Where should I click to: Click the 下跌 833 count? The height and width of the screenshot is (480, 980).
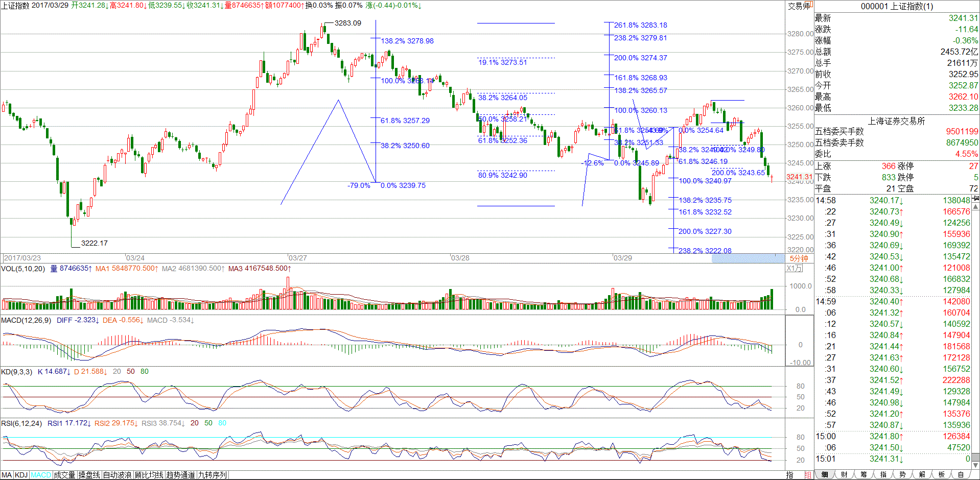(x=889, y=178)
